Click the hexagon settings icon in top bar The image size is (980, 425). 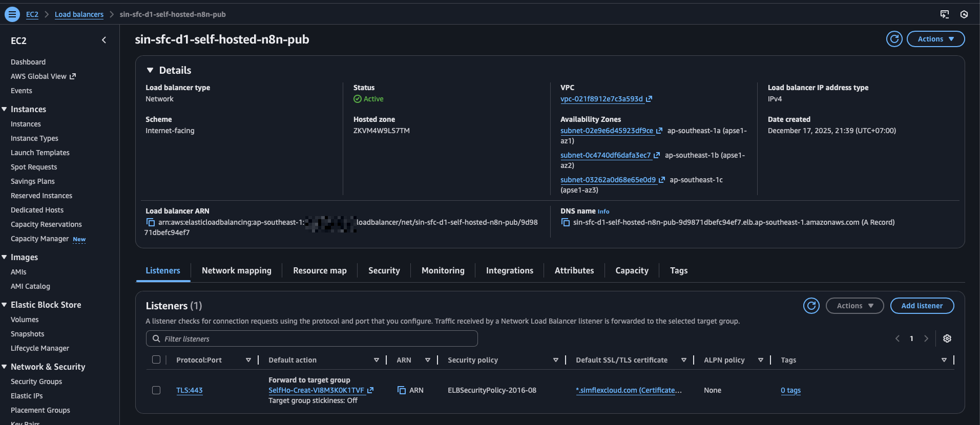[964, 14]
